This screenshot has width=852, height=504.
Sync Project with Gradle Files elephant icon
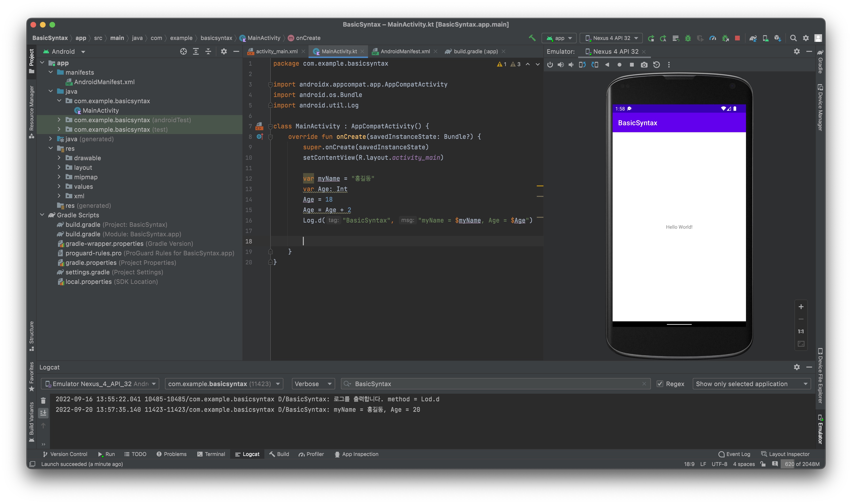[753, 38]
